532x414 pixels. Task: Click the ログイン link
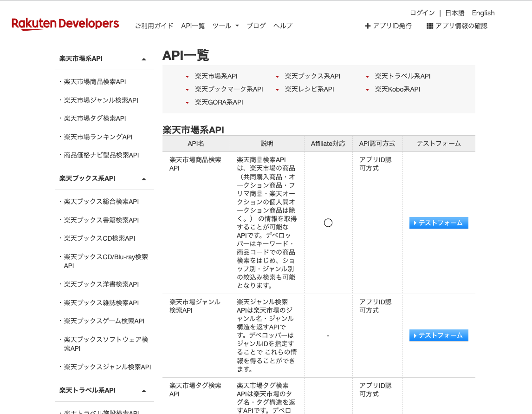[x=422, y=13]
